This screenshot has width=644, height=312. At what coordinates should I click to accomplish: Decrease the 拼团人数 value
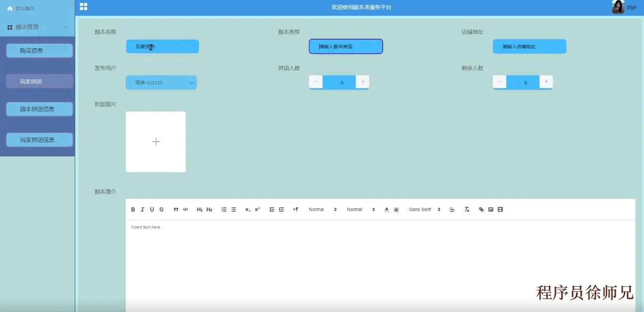tap(315, 82)
